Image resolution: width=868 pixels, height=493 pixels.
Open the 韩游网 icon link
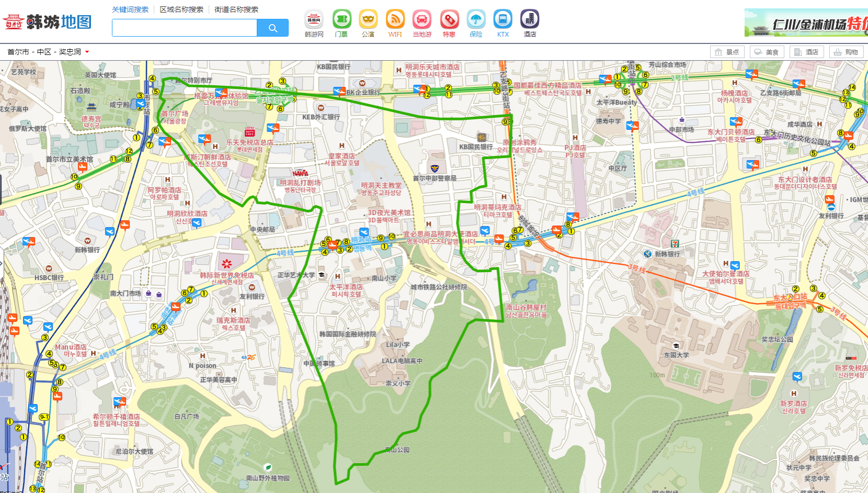[314, 19]
